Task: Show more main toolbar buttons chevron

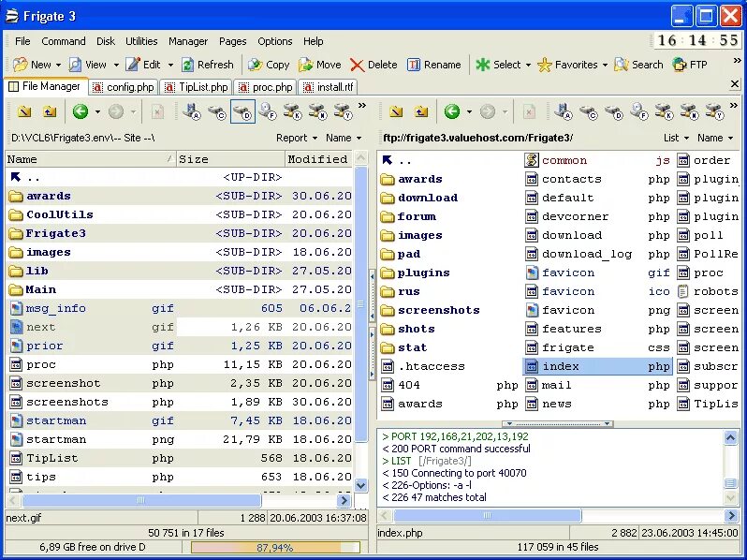Action: click(737, 61)
